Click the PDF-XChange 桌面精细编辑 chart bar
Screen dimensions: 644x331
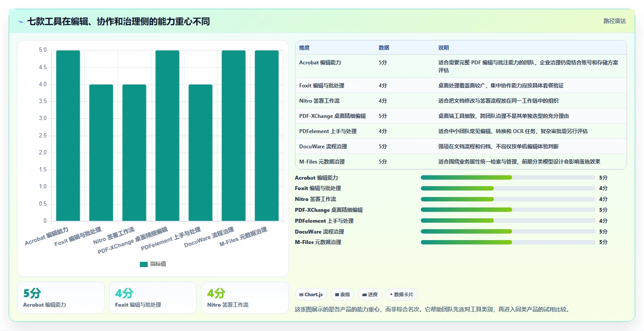point(167,136)
